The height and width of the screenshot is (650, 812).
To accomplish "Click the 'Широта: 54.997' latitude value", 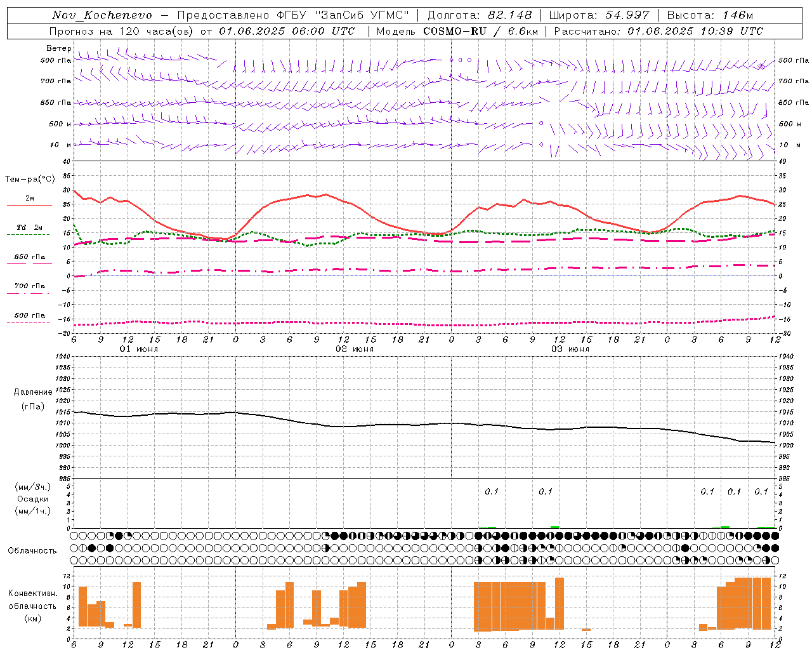I will (599, 15).
